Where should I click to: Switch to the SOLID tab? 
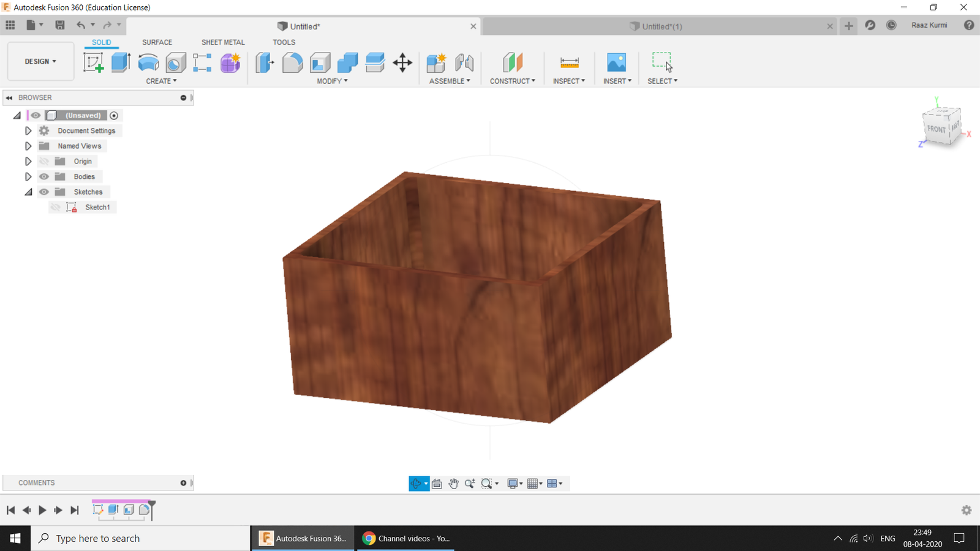point(102,42)
